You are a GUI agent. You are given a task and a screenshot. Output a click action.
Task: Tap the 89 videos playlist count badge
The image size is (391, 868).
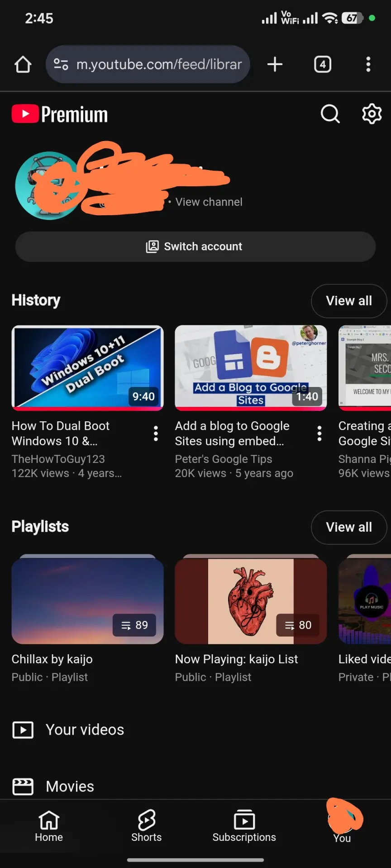coord(134,625)
